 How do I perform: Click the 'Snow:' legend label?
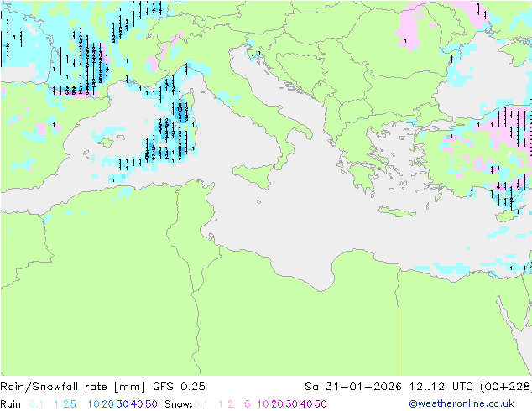pos(179,404)
